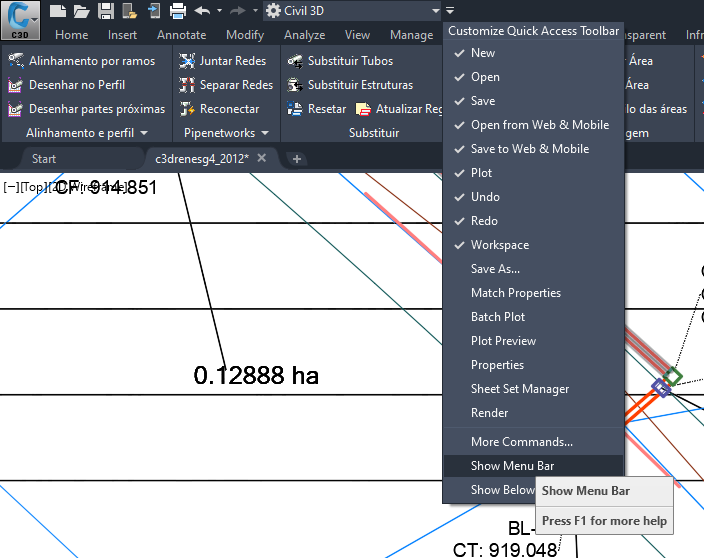
Task: Uncheck Workspace in the customize menu
Action: 533,245
